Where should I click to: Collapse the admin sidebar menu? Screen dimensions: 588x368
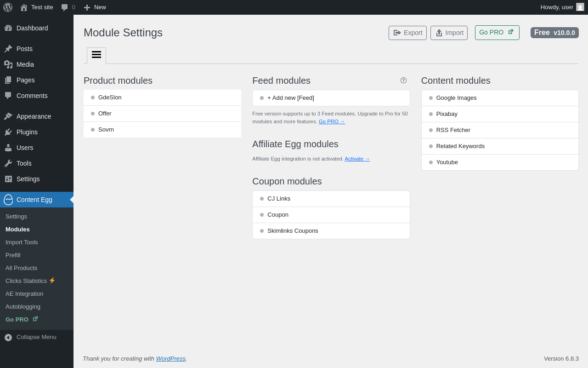[x=30, y=337]
